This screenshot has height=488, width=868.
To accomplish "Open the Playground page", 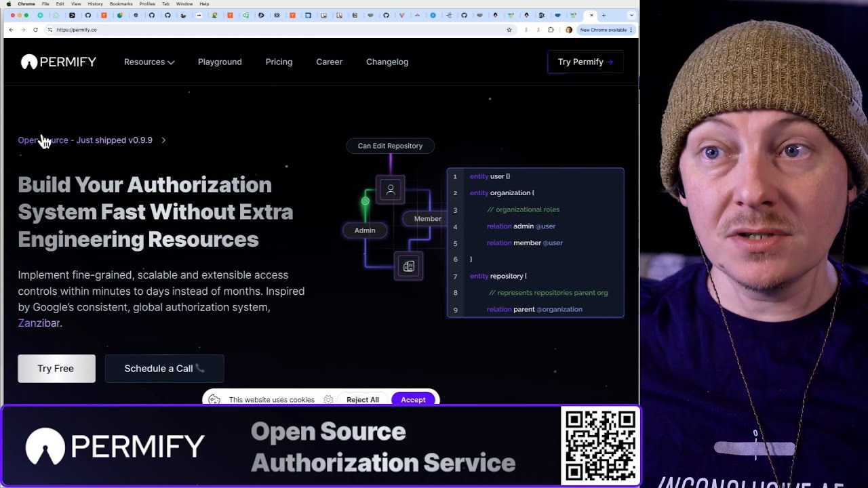I will (220, 62).
